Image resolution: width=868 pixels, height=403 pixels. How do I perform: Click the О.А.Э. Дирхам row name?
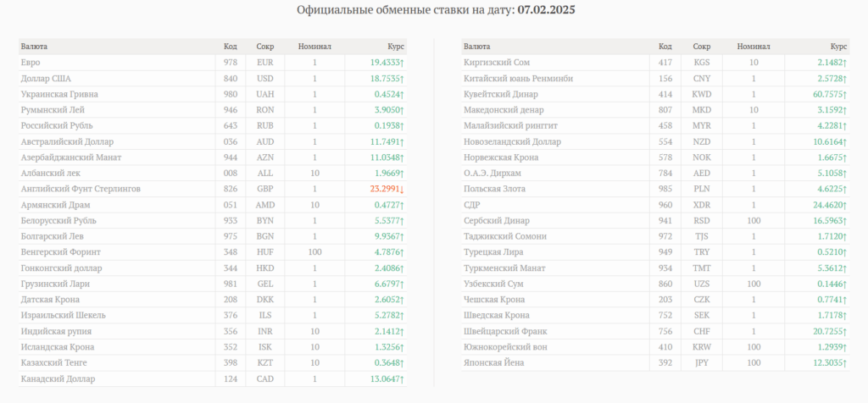(x=492, y=173)
